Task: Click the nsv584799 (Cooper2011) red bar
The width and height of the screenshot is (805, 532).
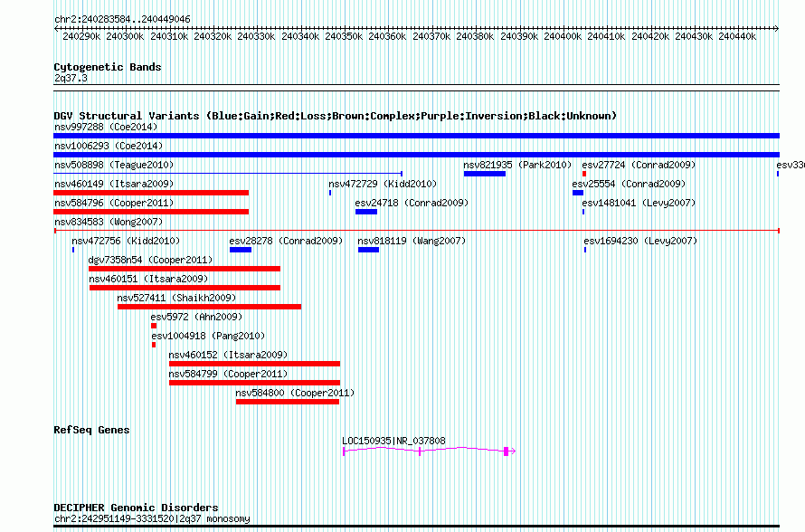Action: click(255, 383)
